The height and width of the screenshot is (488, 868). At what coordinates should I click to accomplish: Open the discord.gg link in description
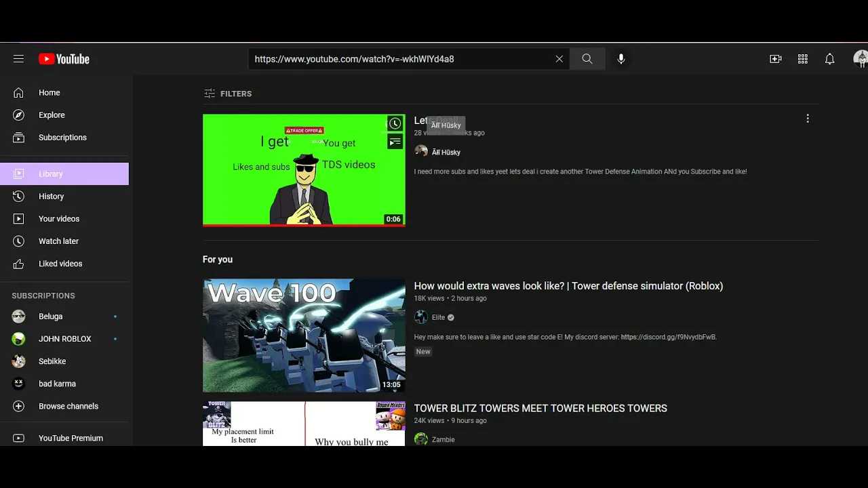click(669, 337)
